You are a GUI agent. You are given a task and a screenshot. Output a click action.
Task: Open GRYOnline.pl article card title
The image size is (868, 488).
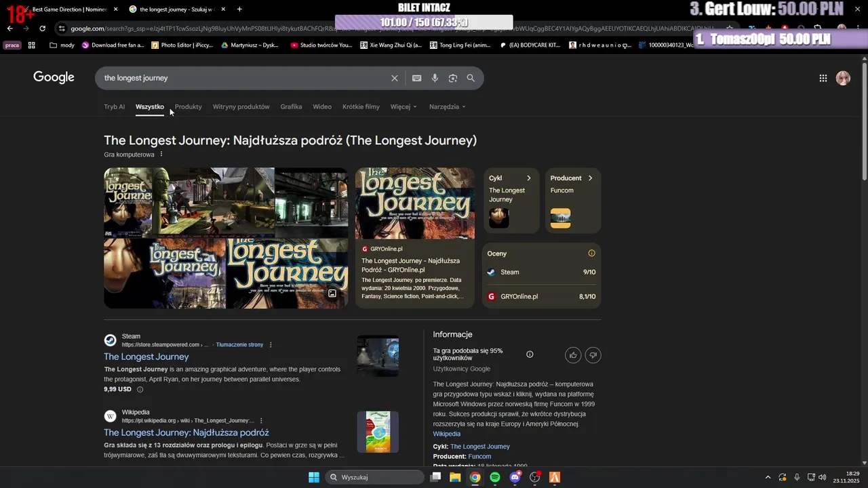coord(410,265)
